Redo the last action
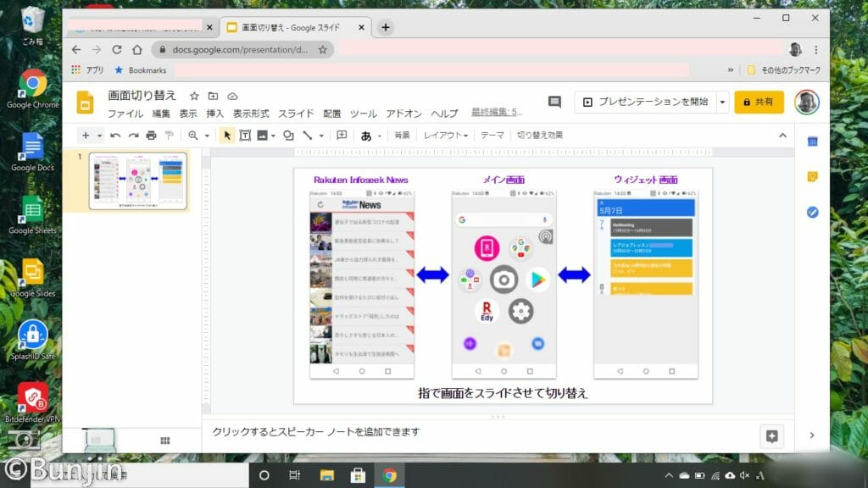The image size is (868, 488). pos(133,136)
